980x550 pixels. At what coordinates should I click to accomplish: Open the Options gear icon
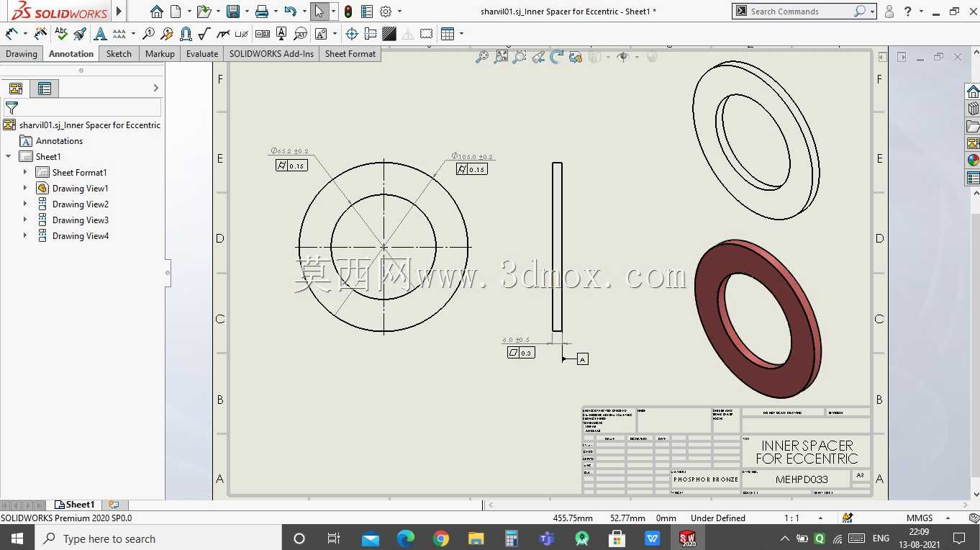[x=386, y=12]
